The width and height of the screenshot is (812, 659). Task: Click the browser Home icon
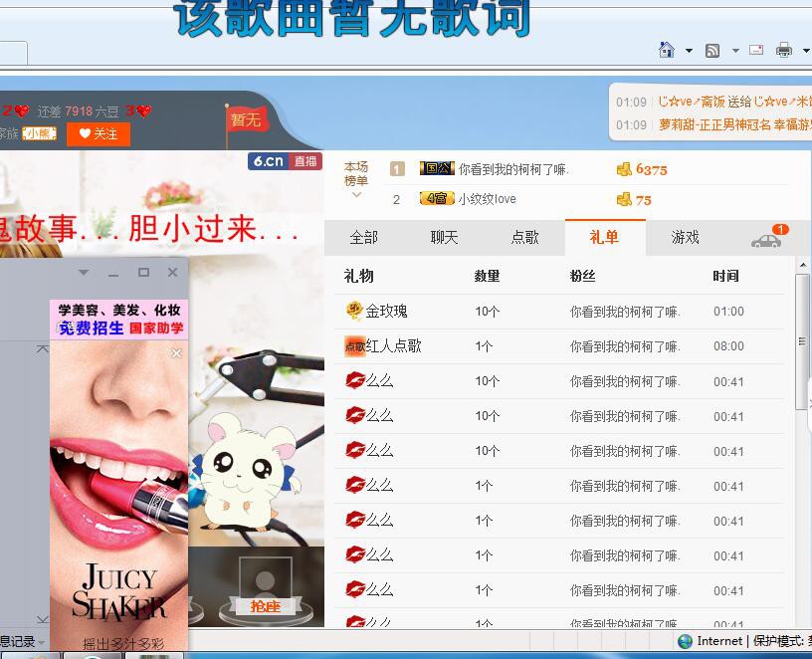tap(667, 50)
